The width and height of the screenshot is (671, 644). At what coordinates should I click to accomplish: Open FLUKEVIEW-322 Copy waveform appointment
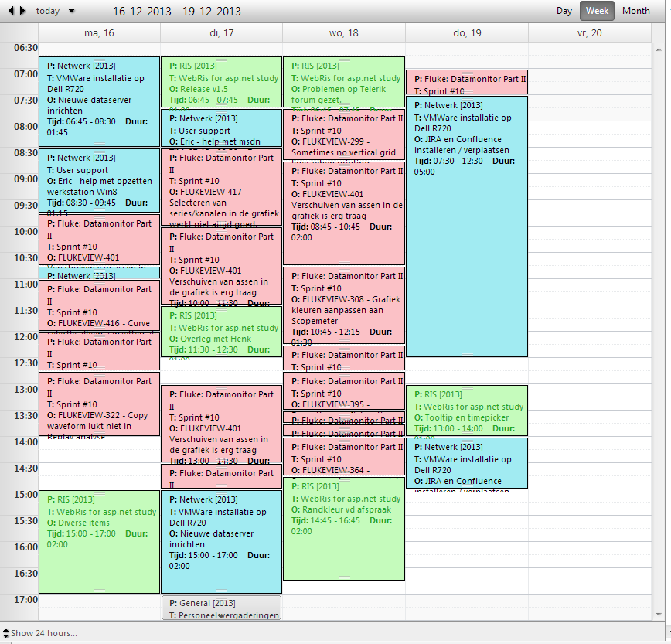click(x=99, y=404)
